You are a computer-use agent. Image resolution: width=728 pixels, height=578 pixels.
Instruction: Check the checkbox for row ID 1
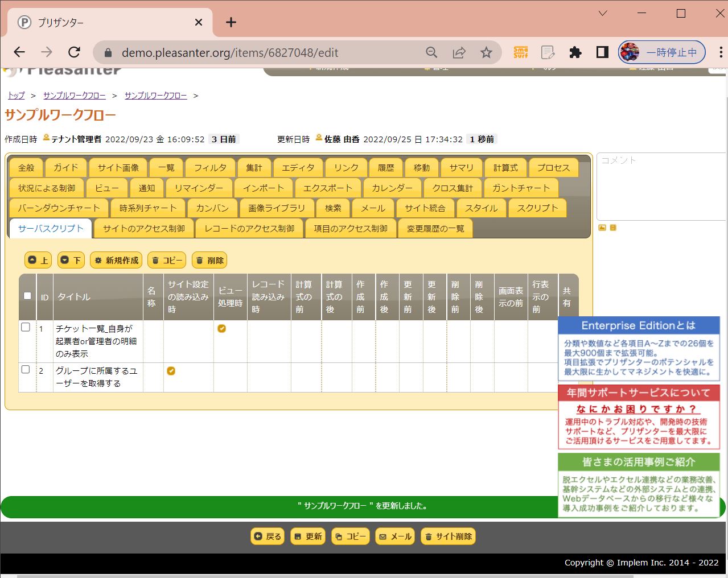tap(26, 328)
